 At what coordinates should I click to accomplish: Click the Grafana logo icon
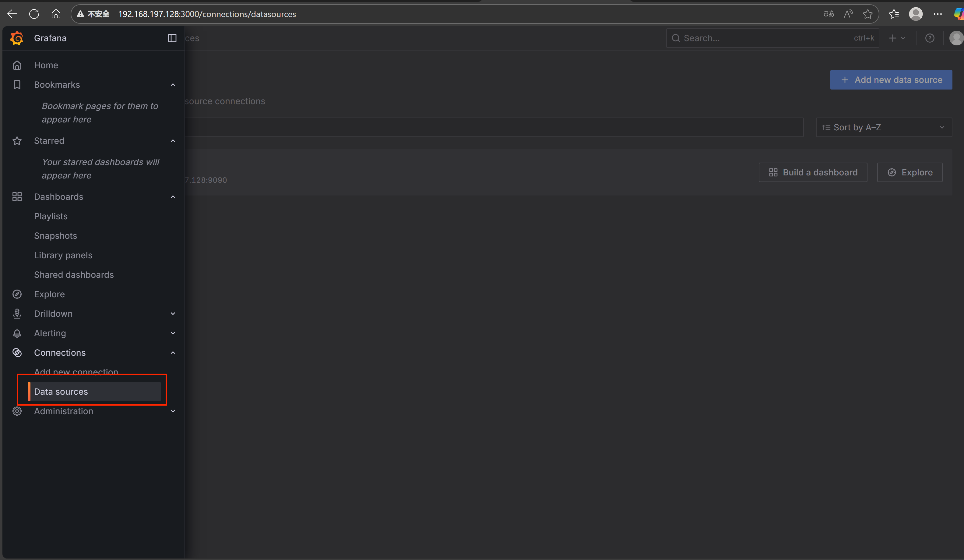click(x=17, y=38)
